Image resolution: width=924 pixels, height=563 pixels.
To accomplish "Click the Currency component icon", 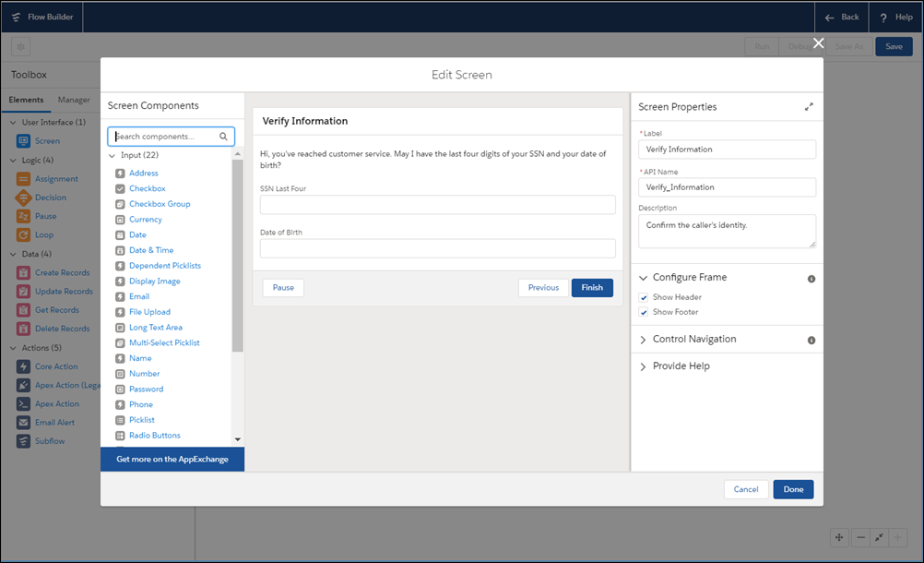I will [x=120, y=220].
